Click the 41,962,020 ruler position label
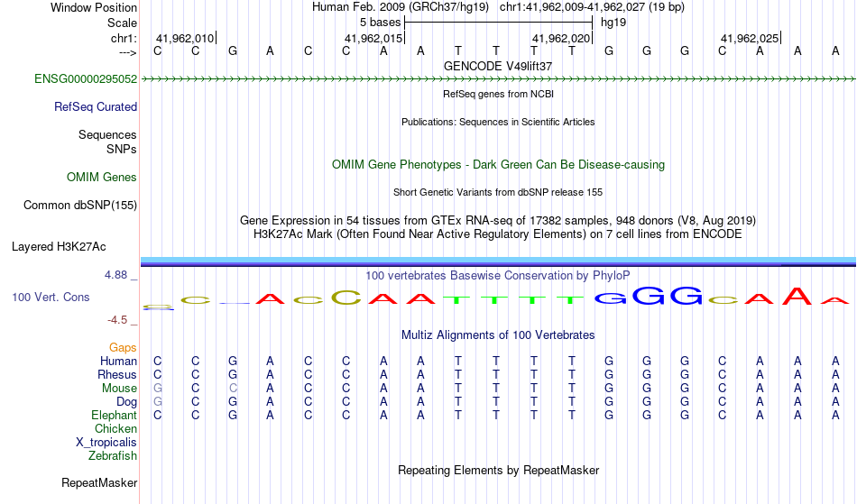Viewport: 857px width, 504px height. (x=561, y=39)
